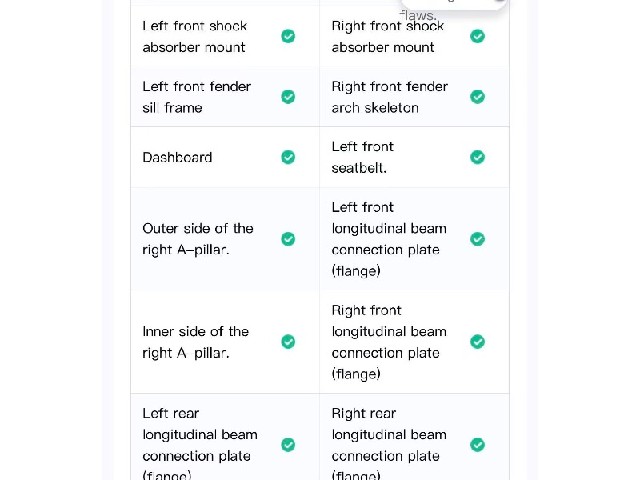Tap the check icon for Right front fender arch skeleton
This screenshot has height=480, width=640.
478,97
